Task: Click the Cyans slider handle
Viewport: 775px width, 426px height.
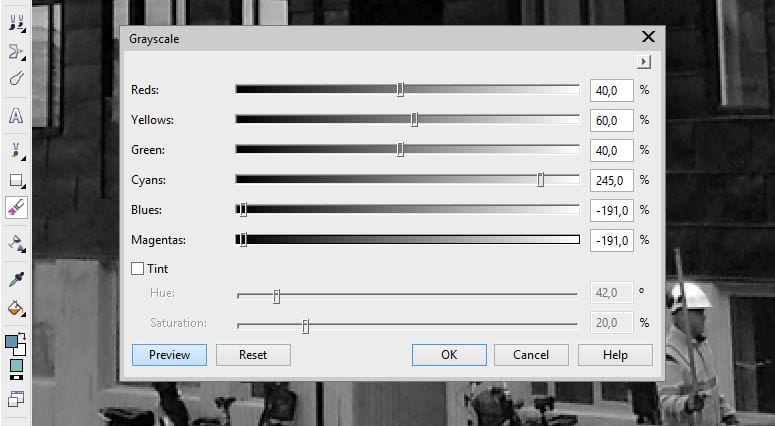Action: point(541,180)
